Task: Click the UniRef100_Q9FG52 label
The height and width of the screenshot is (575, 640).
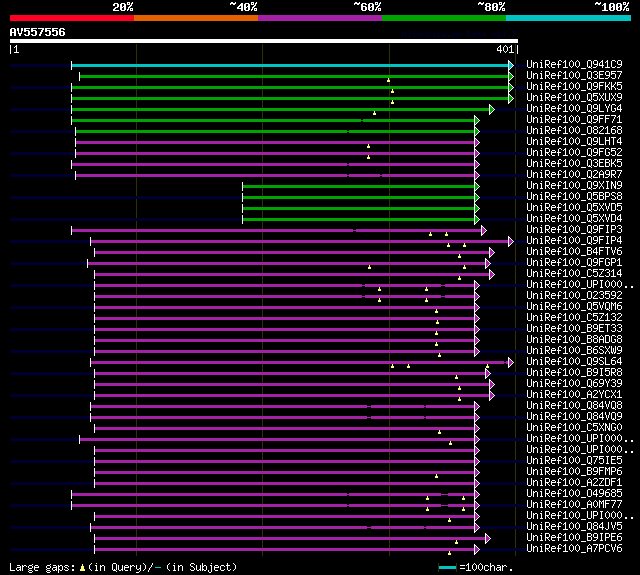Action: 574,153
